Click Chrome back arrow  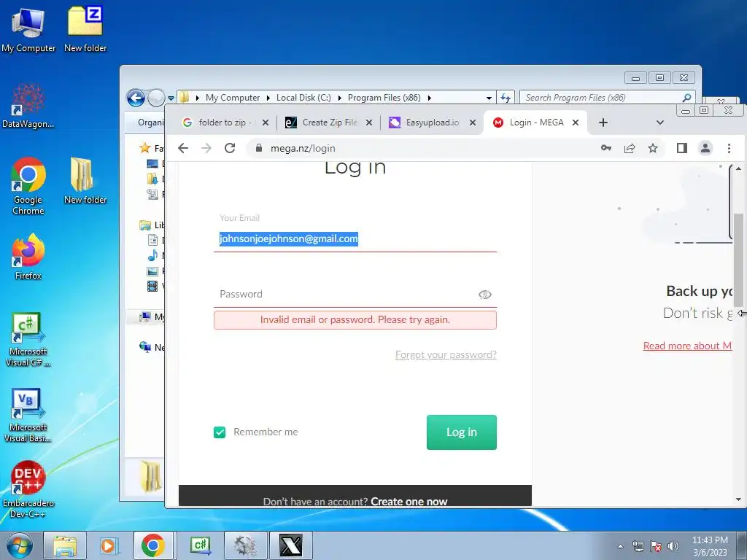pyautogui.click(x=183, y=148)
